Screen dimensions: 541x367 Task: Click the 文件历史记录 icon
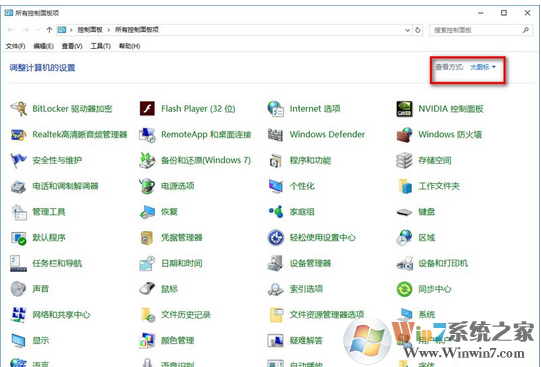[x=147, y=315]
